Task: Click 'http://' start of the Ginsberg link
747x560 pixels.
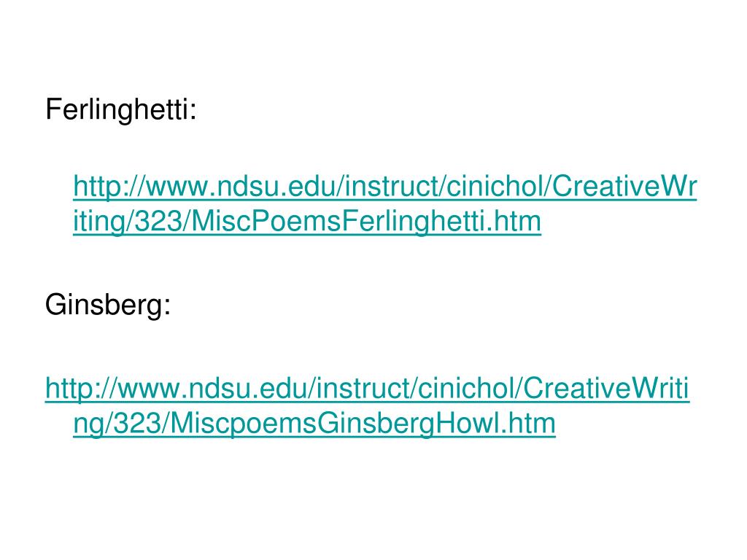Action: click(x=81, y=389)
